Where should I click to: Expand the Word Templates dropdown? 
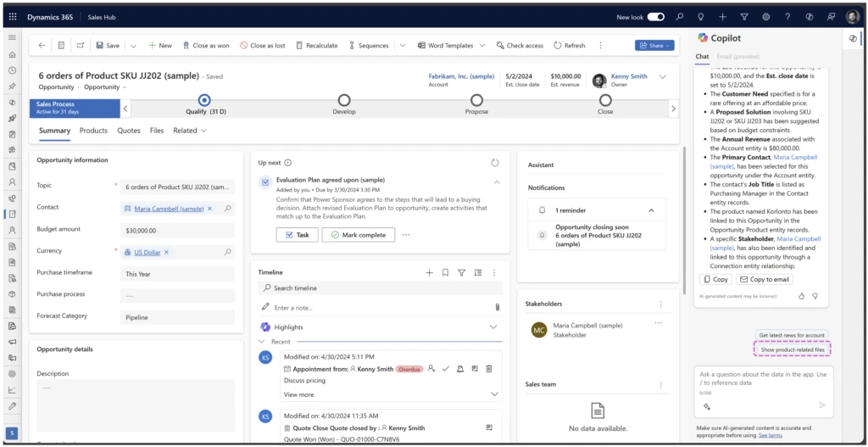[481, 46]
